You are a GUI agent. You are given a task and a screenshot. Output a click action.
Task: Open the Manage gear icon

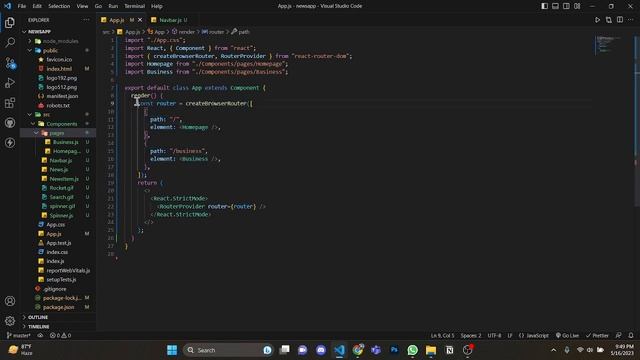[x=10, y=321]
